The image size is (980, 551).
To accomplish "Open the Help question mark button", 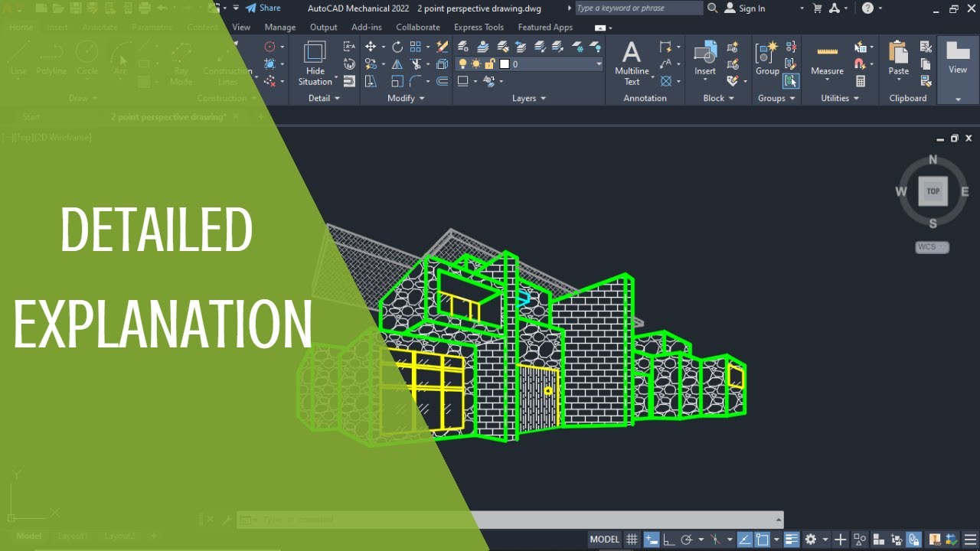I will click(867, 8).
